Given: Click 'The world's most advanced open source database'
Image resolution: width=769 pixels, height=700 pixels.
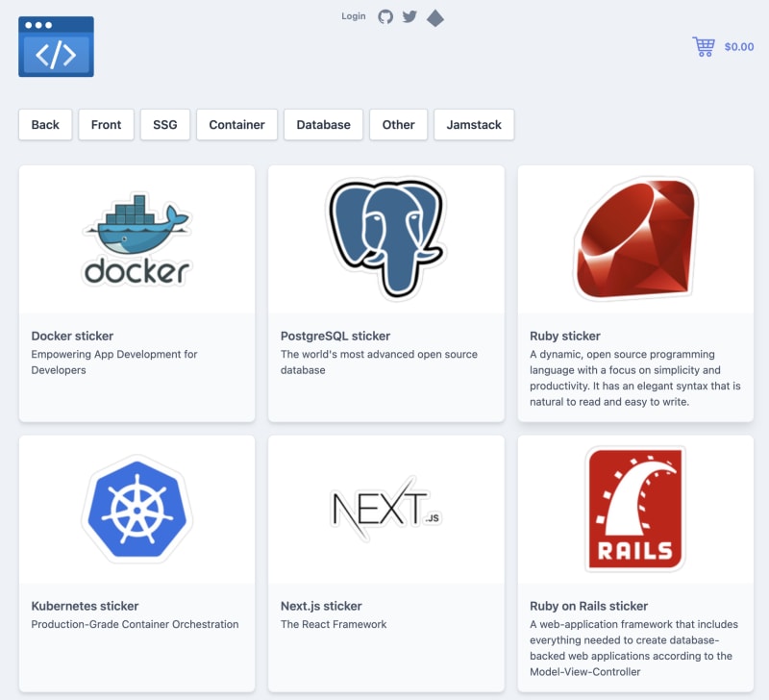Looking at the screenshot, I should [x=379, y=362].
